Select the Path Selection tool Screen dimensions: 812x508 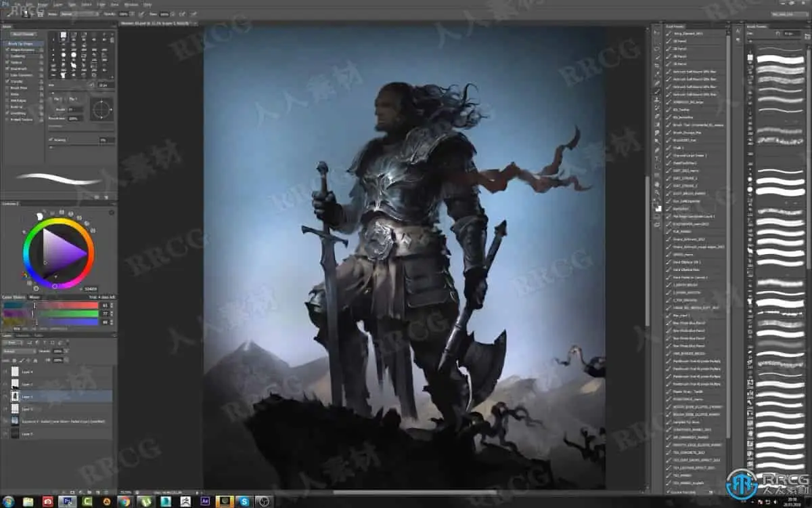657,167
